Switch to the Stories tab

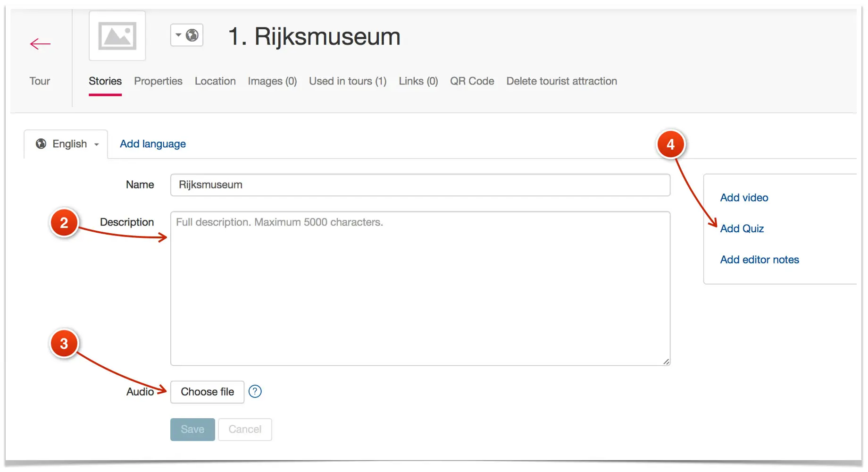105,81
